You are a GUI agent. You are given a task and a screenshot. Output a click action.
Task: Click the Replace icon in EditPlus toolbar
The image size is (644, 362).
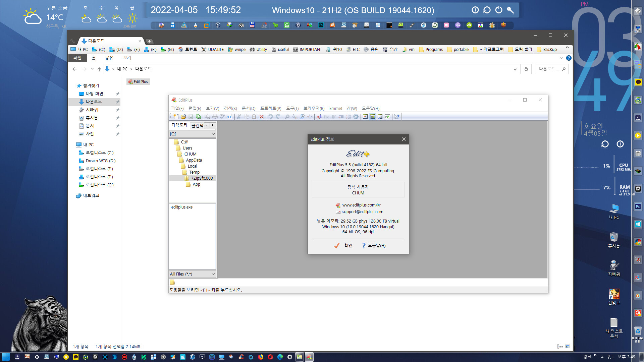point(295,117)
